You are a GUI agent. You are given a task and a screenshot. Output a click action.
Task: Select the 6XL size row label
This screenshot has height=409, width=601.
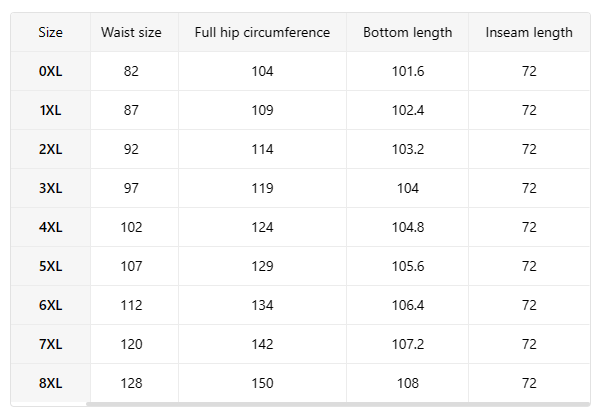coord(51,305)
